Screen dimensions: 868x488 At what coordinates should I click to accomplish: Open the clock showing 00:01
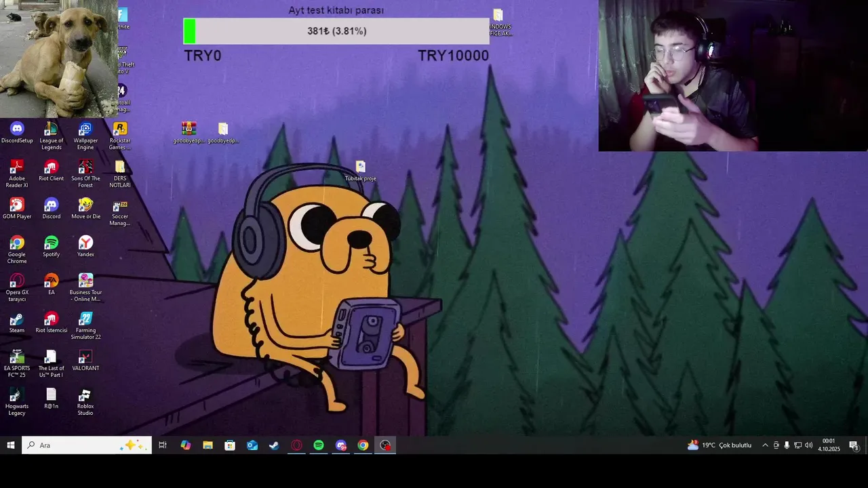point(829,445)
